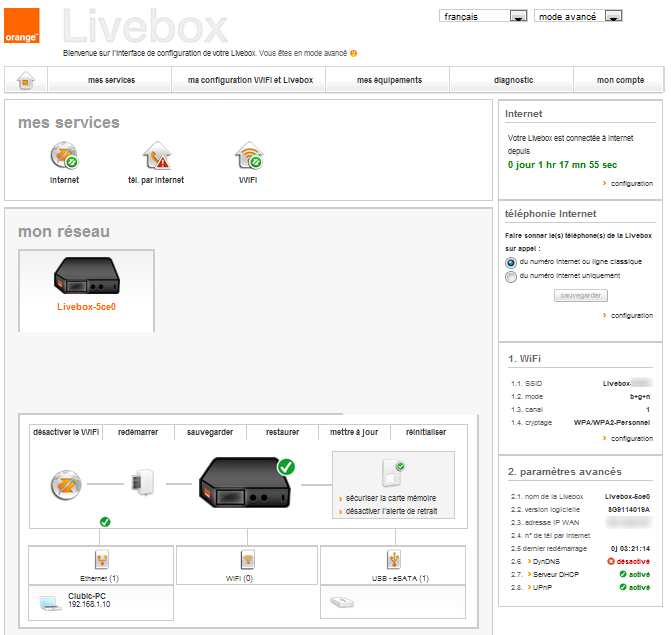Select the Livebox-5ce0 device image
This screenshot has height=635, width=671.
point(87,276)
